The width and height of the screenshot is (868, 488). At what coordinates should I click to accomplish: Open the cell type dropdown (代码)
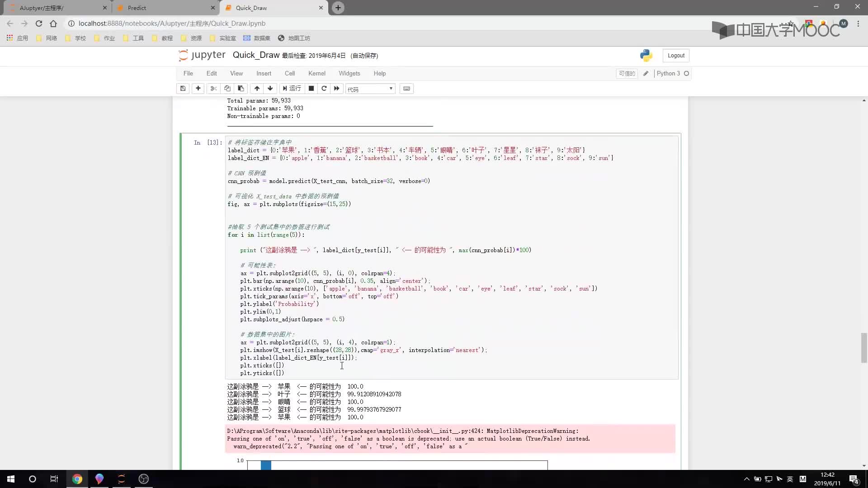click(x=370, y=89)
